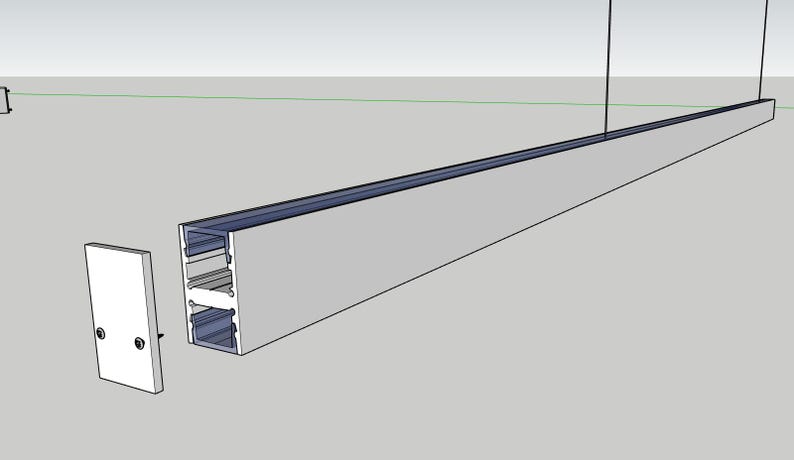Select the right suspension wire
794x460 pixels.
[764, 50]
